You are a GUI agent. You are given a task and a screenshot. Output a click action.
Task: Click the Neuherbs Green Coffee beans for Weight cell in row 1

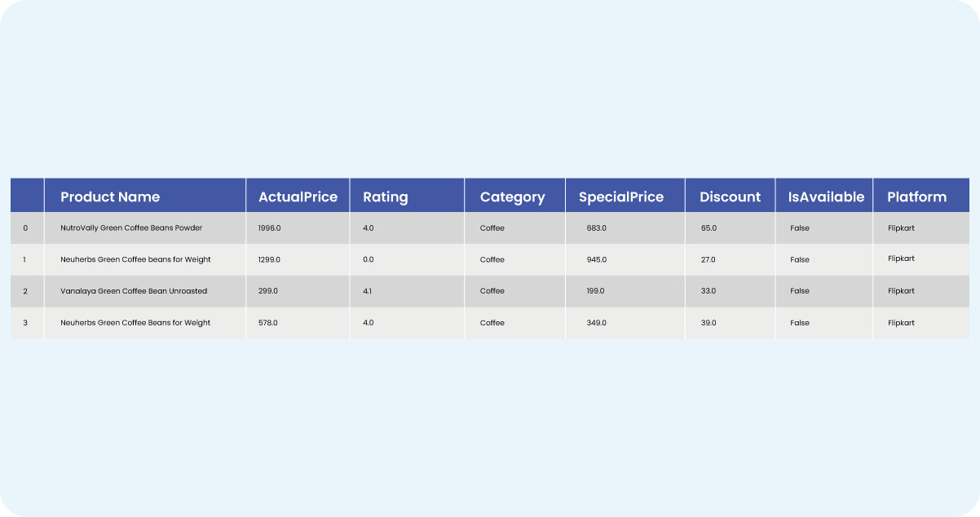(135, 259)
